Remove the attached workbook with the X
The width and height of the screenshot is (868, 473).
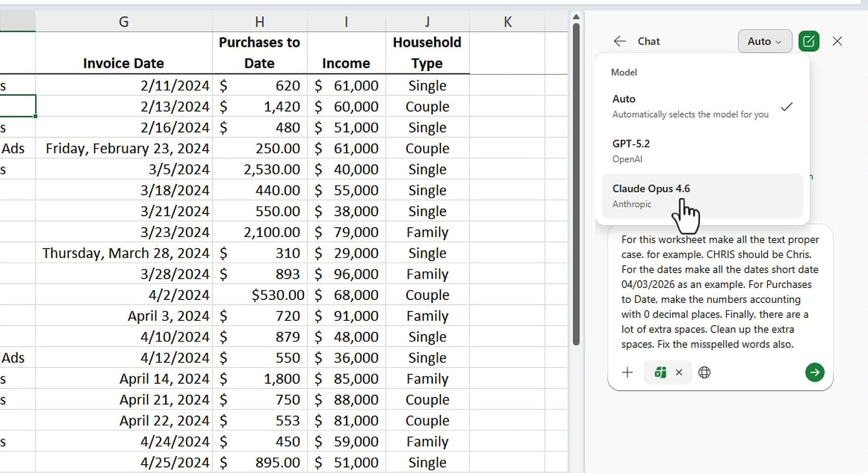point(679,372)
